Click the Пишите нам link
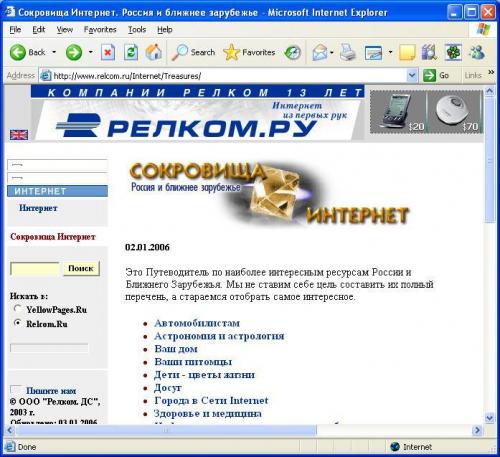This screenshot has height=457, width=500. point(51,390)
